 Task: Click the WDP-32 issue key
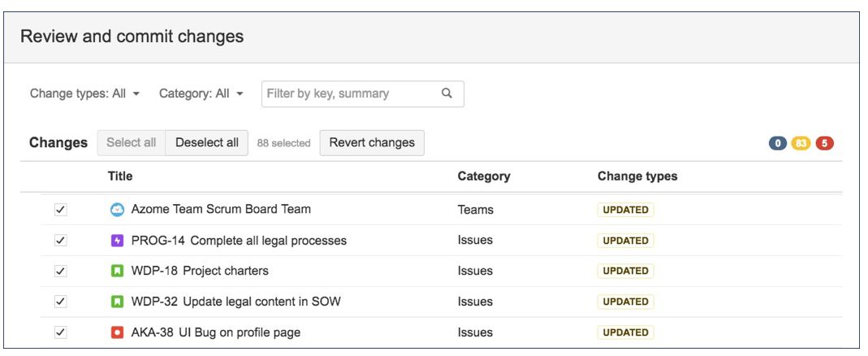coord(154,302)
